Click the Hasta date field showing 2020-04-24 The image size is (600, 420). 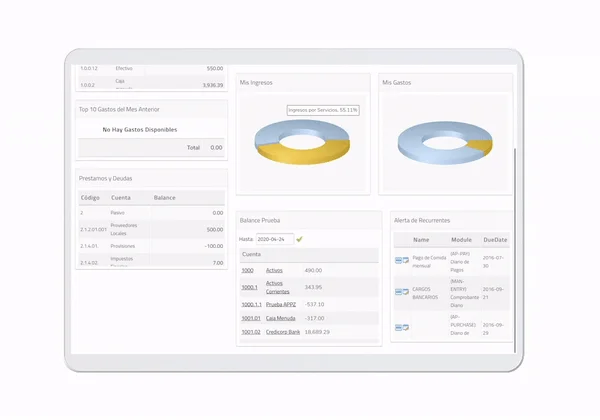tap(275, 239)
